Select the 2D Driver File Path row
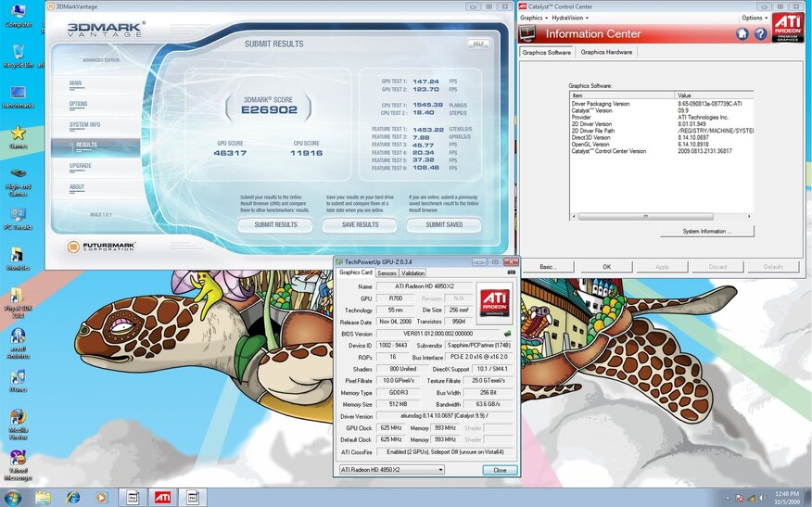 (661, 131)
